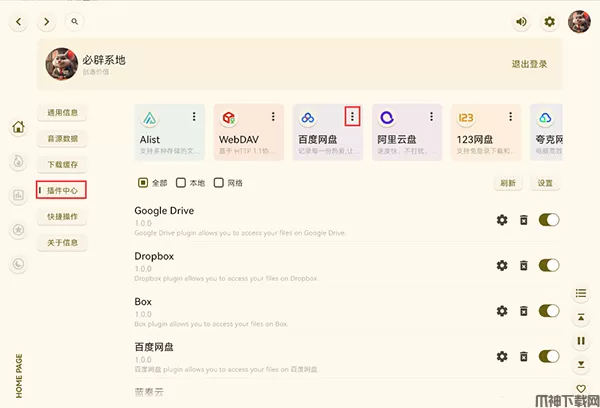Open the 快捷操作 settings section

tap(62, 217)
